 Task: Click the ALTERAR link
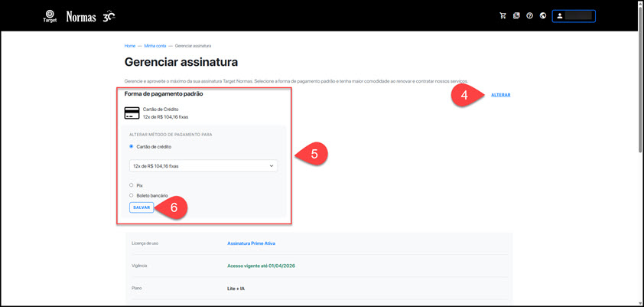point(500,95)
